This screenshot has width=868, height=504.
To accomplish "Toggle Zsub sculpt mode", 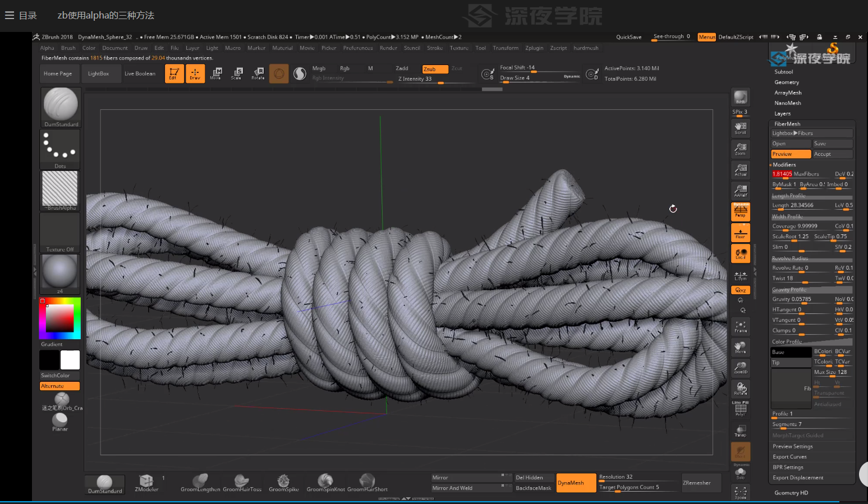I will [x=435, y=69].
